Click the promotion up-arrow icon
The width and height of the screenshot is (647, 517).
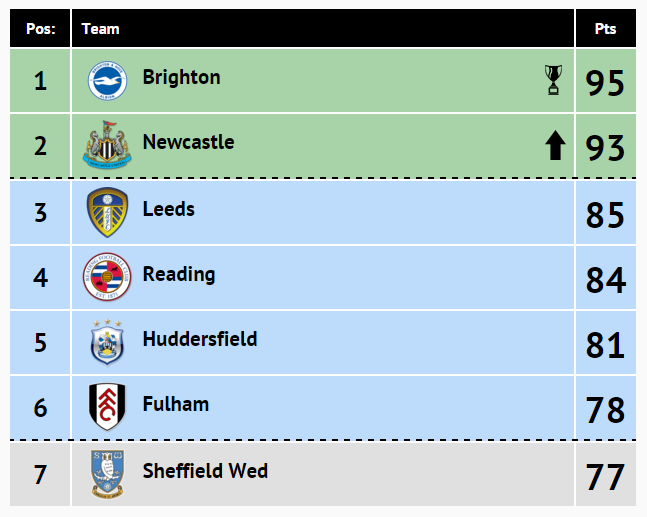pos(555,145)
